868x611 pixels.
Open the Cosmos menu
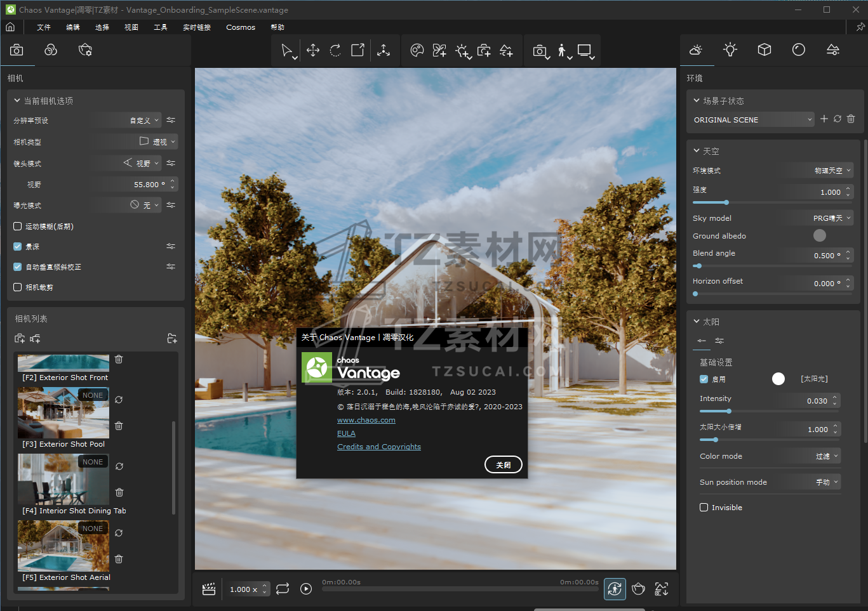(241, 27)
